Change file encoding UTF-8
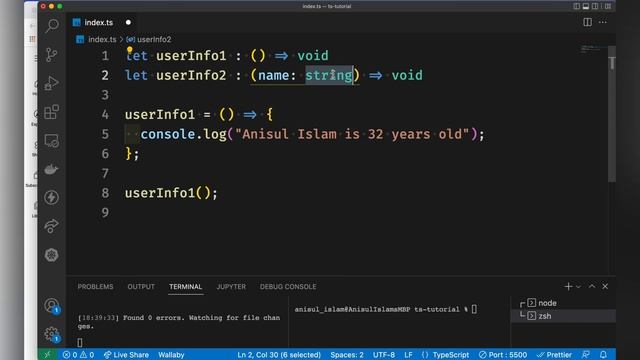 click(384, 355)
